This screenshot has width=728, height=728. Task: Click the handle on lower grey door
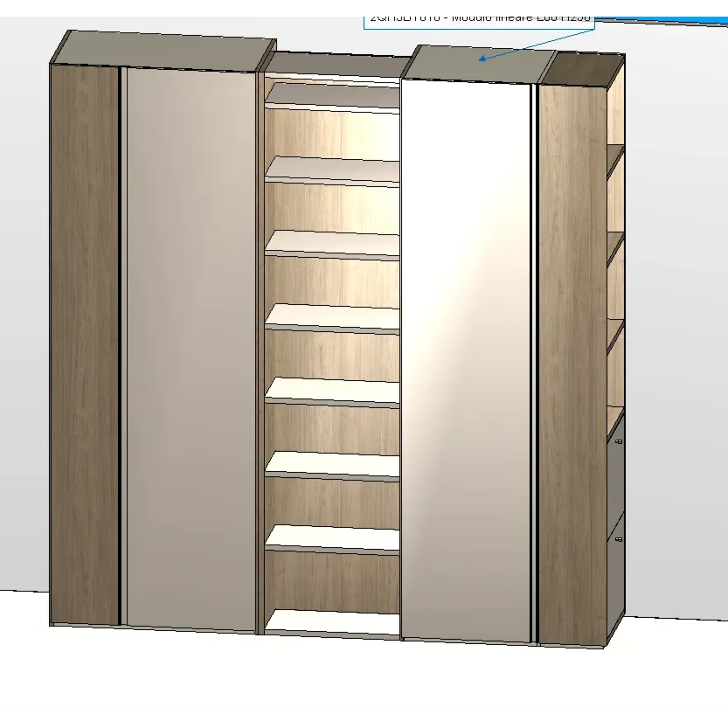pos(619,540)
